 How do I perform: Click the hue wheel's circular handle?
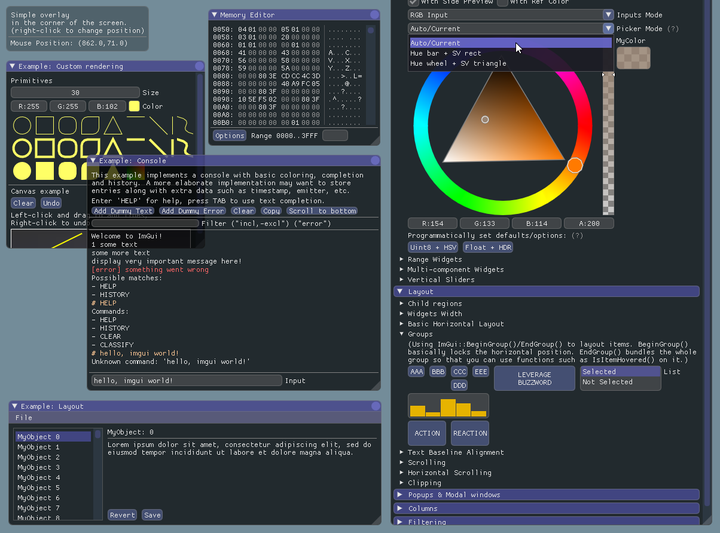point(575,165)
